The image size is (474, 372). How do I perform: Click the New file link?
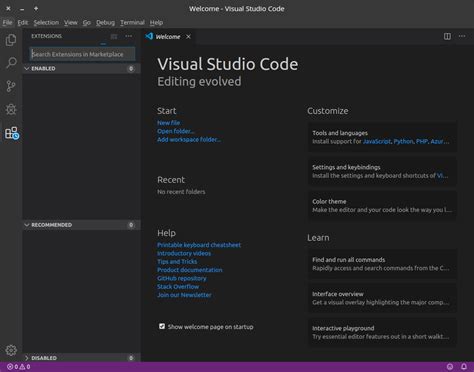pyautogui.click(x=168, y=123)
